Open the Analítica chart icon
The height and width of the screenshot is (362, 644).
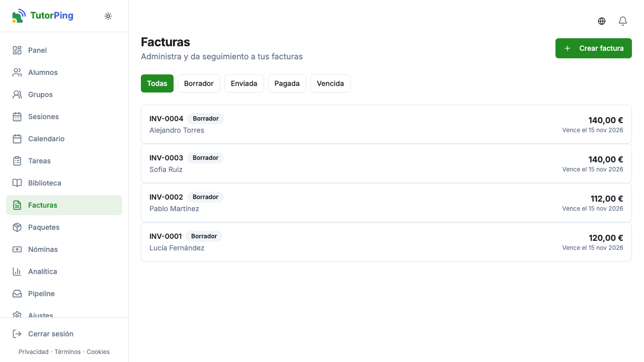click(17, 271)
